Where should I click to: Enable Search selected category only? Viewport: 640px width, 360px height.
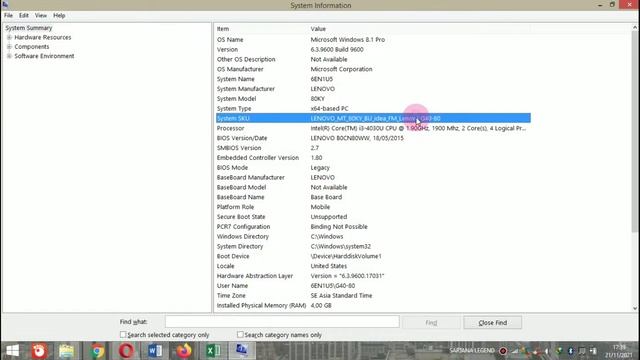123,334
